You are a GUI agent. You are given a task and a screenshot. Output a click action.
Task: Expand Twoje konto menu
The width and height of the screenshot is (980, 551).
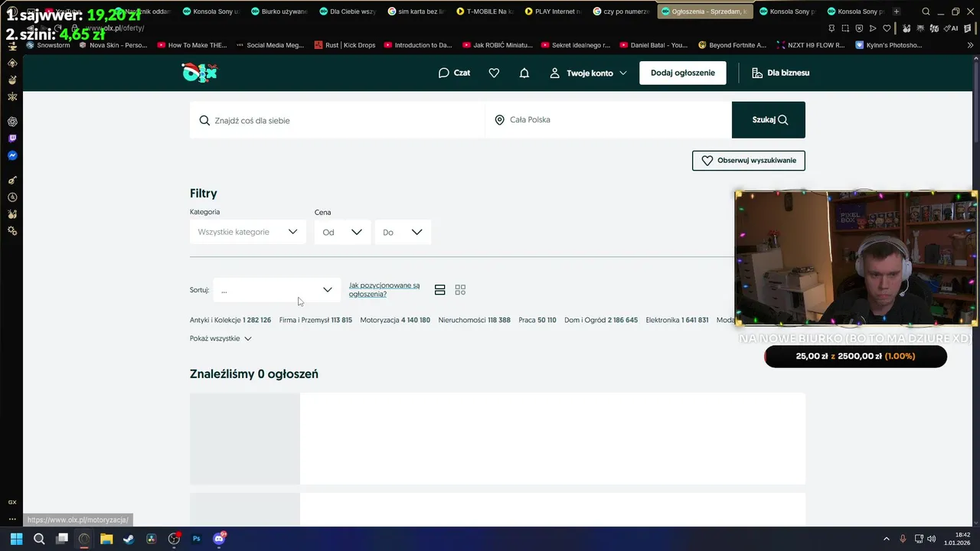[588, 73]
